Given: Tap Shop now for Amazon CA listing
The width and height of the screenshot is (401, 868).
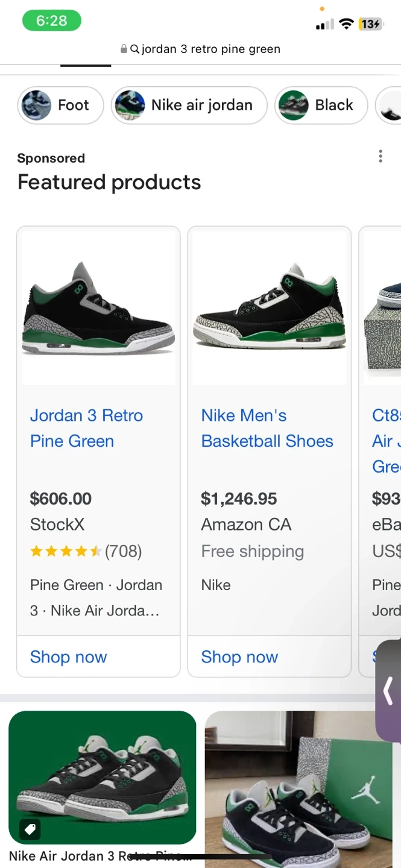Looking at the screenshot, I should tap(239, 657).
